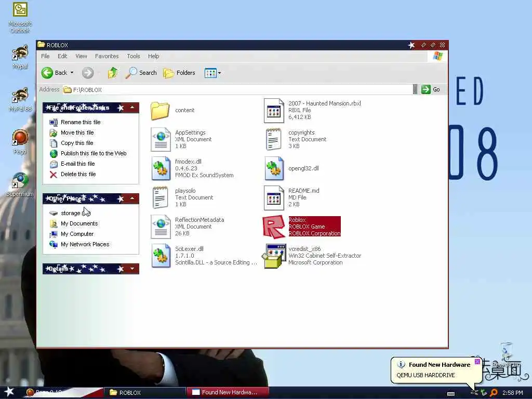This screenshot has width=532, height=399.
Task: Click the orange magnifier tray icon
Action: tap(494, 393)
